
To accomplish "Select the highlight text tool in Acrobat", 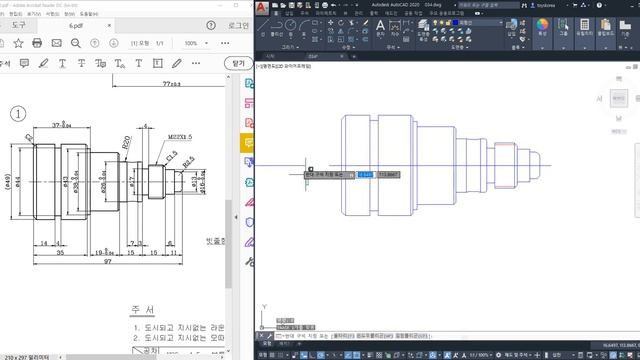I will pos(43,63).
